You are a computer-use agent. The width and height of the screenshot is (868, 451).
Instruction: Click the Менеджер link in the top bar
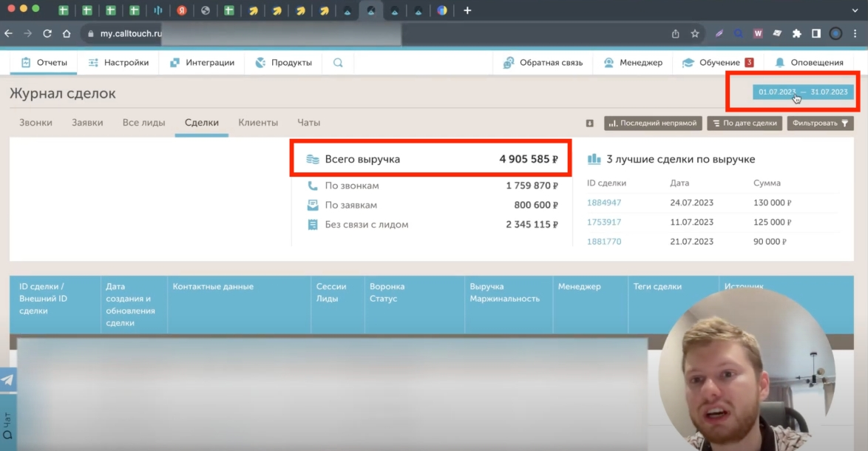point(633,63)
